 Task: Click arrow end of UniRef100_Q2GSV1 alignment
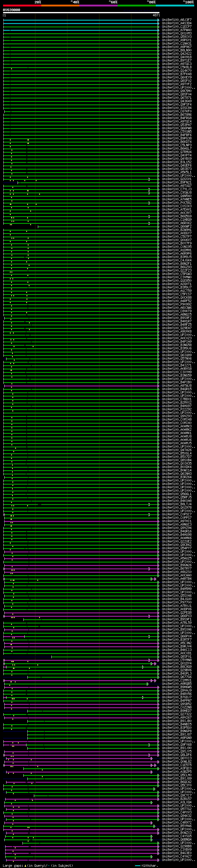click(149, 179)
